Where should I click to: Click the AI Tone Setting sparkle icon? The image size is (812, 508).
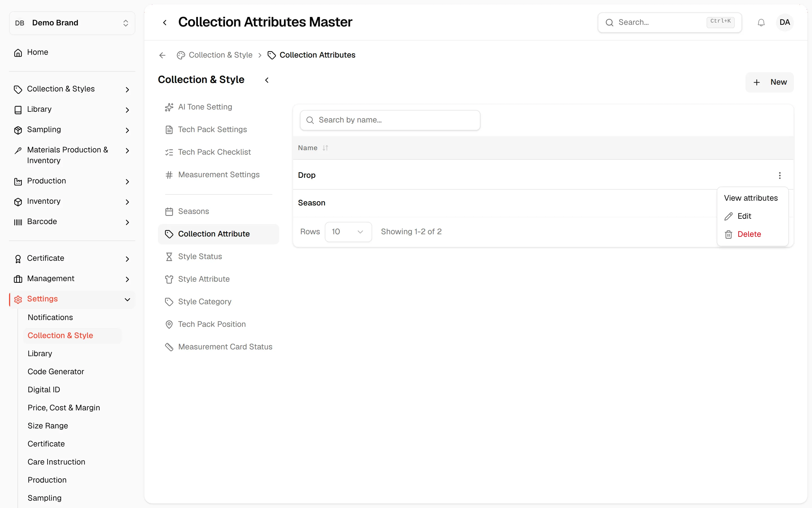coord(169,107)
